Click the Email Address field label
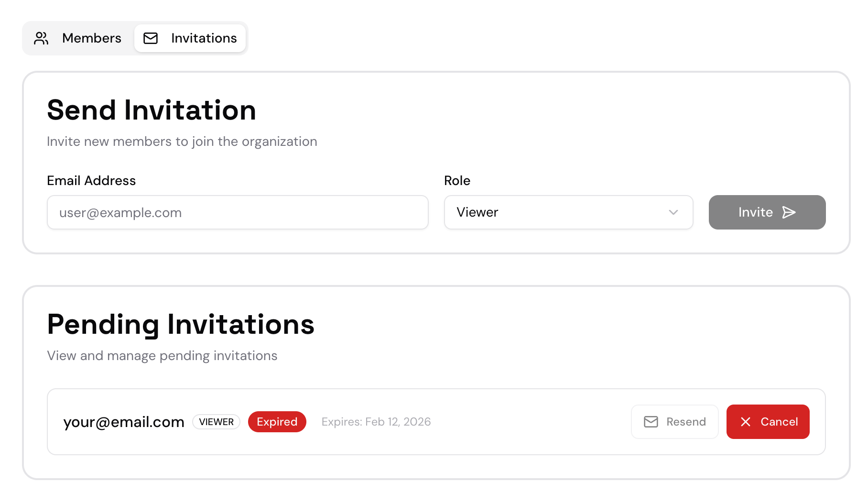Screen dimensions: 868x504 tap(91, 181)
